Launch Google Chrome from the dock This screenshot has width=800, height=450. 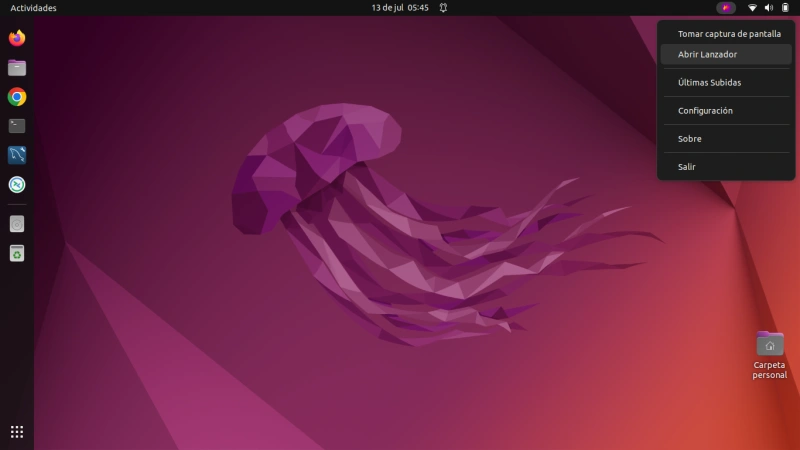click(17, 97)
